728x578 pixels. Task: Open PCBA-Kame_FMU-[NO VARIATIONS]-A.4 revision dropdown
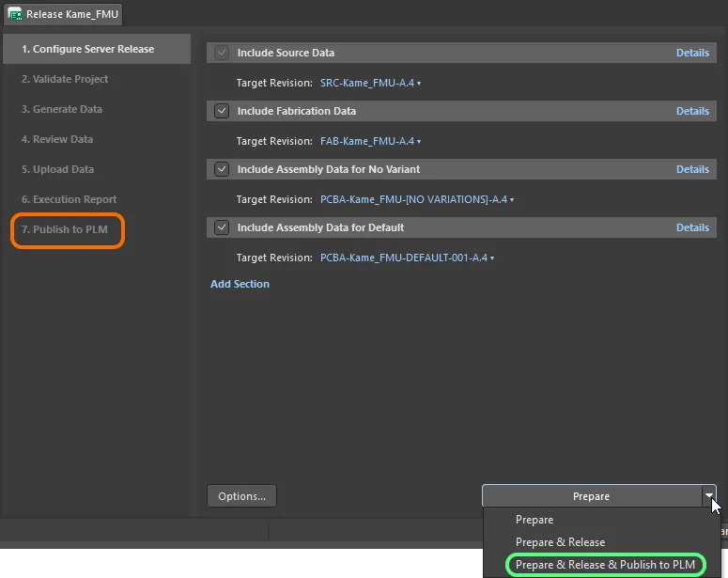417,200
